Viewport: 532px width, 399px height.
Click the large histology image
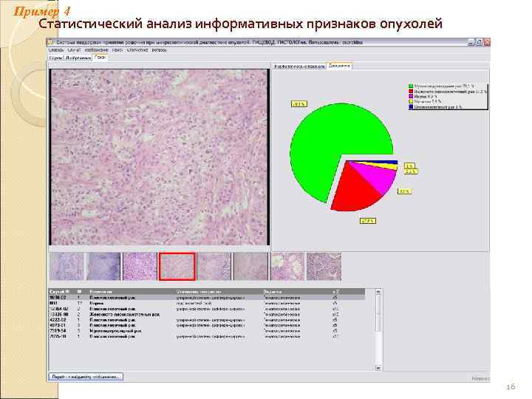tap(160, 157)
